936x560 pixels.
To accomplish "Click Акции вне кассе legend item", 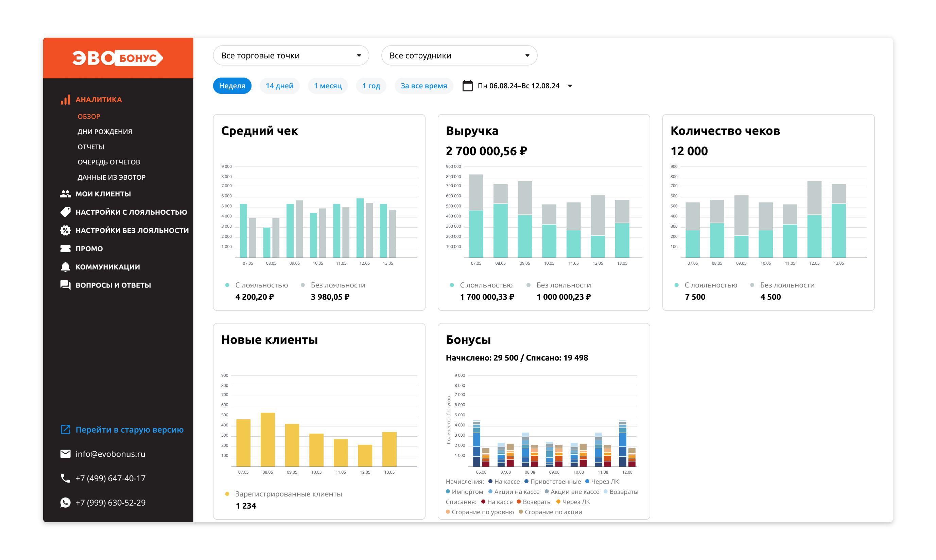I will click(x=574, y=492).
